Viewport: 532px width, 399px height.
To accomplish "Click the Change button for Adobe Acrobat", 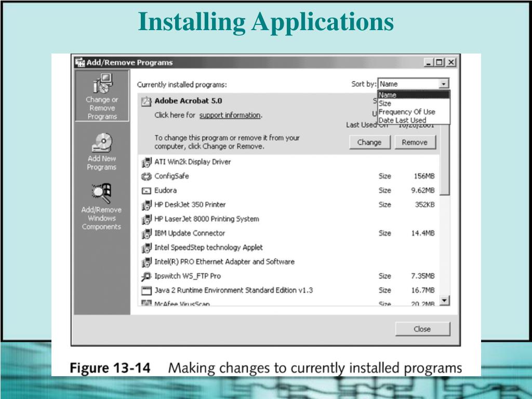I will click(369, 142).
